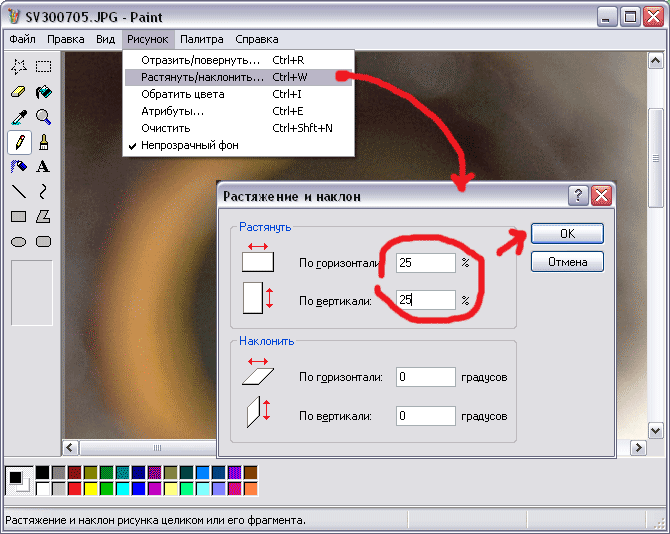The height and width of the screenshot is (534, 670).
Task: Pick the Color Picker eyedropper tool
Action: coord(18,117)
